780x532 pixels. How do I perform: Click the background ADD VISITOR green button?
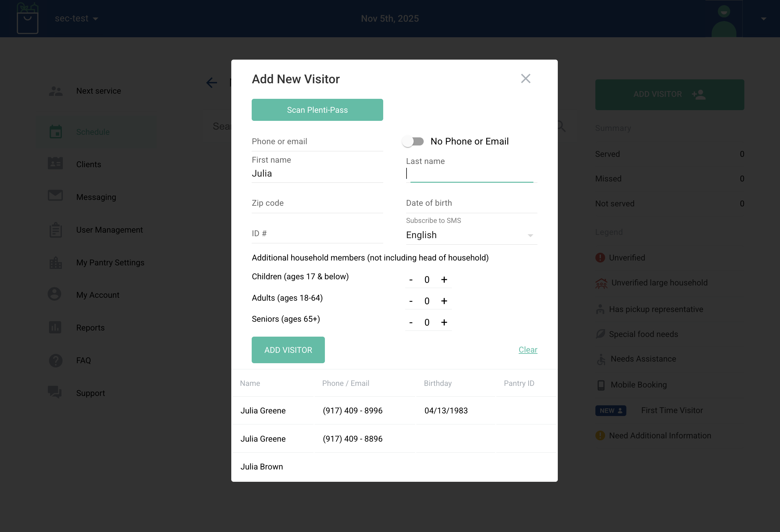click(x=670, y=94)
